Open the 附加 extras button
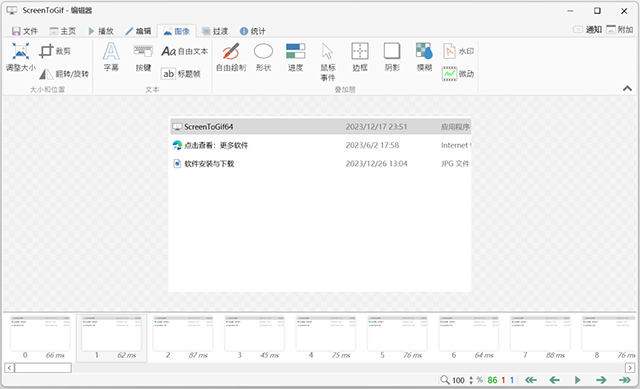The height and width of the screenshot is (389, 640). 620,29
